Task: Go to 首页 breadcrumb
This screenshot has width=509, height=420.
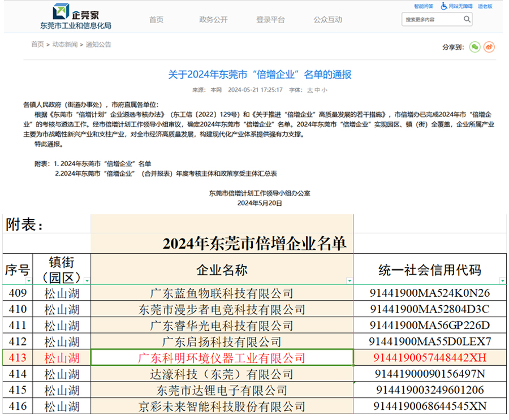Action: [37, 45]
